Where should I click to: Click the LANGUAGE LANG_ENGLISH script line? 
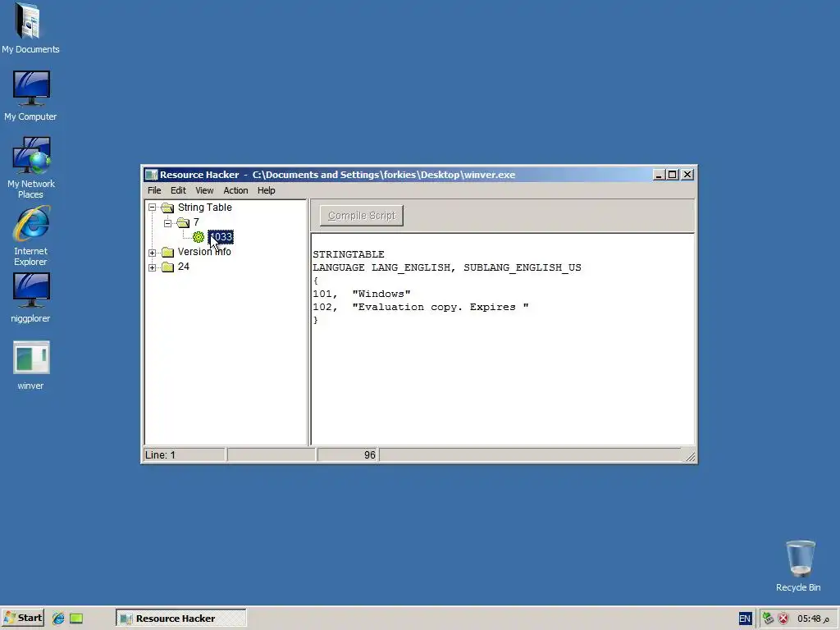click(x=447, y=267)
